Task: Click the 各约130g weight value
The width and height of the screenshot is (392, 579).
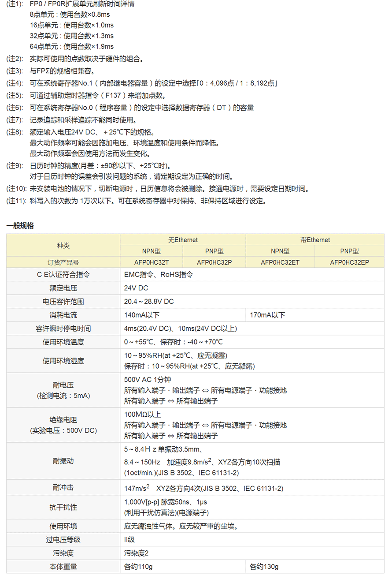Action: pyautogui.click(x=264, y=567)
